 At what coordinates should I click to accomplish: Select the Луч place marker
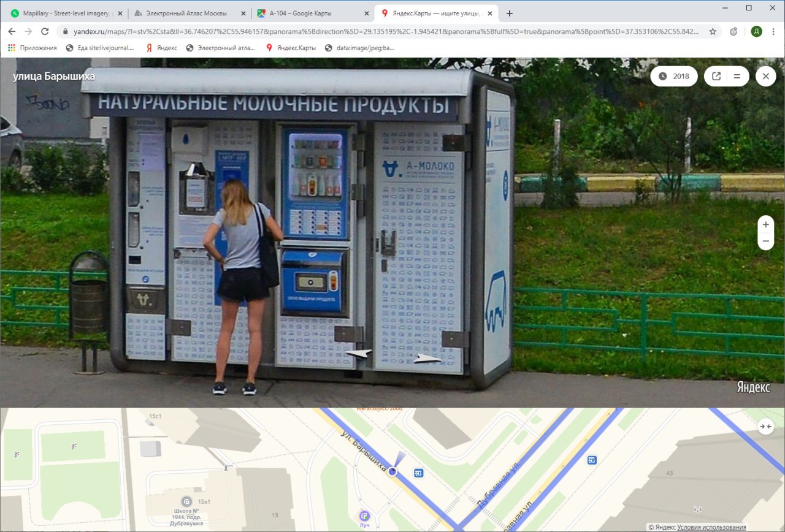point(364,516)
